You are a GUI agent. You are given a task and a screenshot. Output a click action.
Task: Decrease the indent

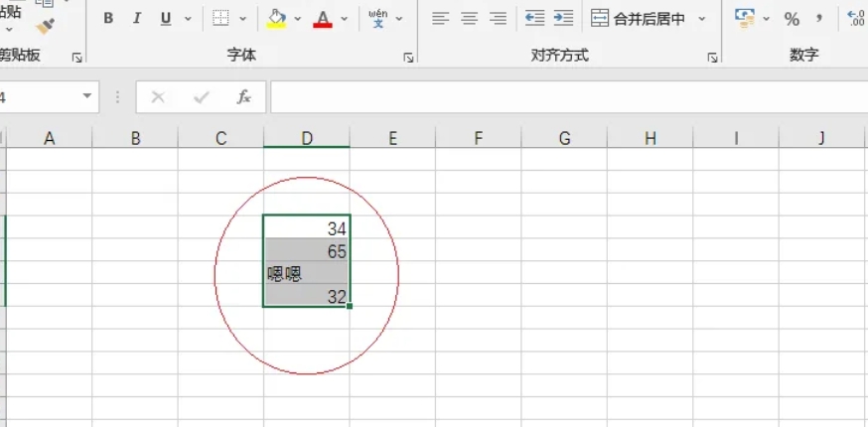click(534, 18)
